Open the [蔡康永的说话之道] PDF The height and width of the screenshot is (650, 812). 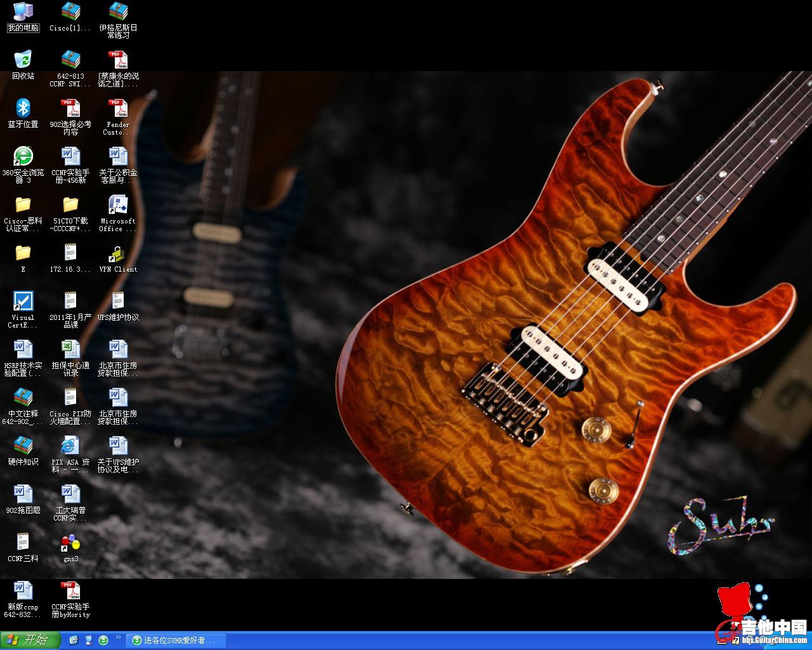(118, 69)
